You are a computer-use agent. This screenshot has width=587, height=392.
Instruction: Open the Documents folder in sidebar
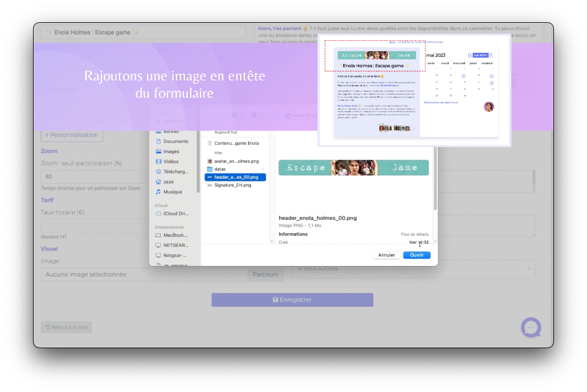[x=175, y=142]
